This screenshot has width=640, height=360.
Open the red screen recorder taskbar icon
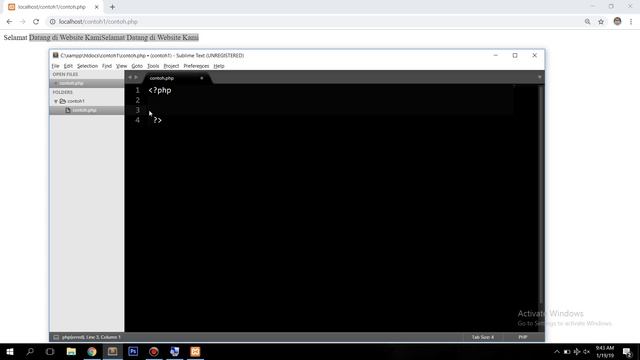click(x=153, y=351)
